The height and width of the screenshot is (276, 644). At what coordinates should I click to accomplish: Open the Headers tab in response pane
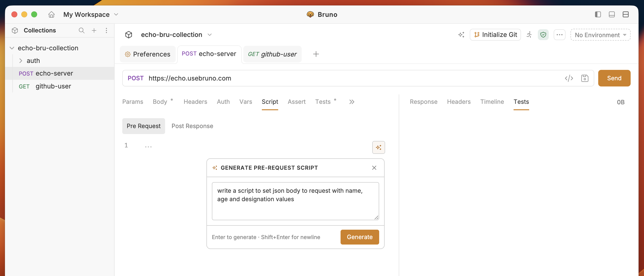pos(459,102)
